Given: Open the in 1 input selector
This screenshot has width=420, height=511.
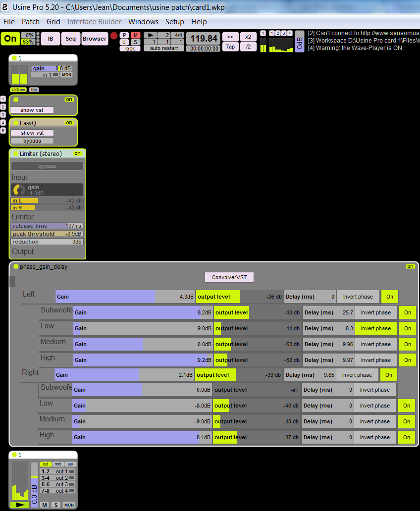Looking at the screenshot, I should [46, 75].
